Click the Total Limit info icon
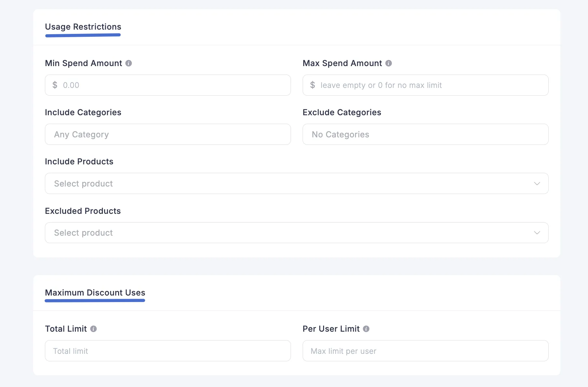The height and width of the screenshot is (387, 588). (x=93, y=329)
